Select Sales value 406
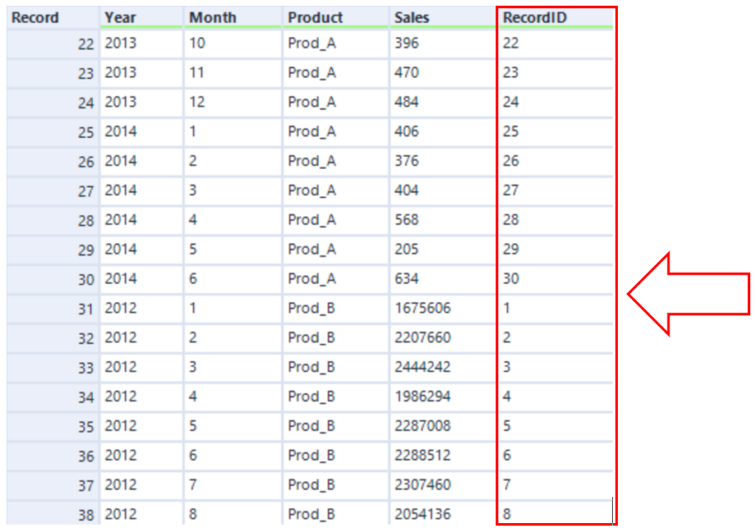This screenshot has height=532, width=756. click(x=443, y=131)
